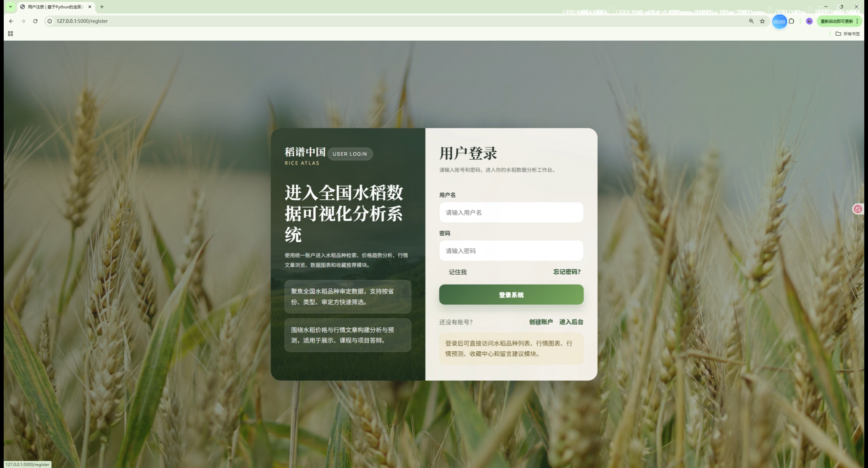Image resolution: width=868 pixels, height=468 pixels.
Task: Expand the tab search dropdown arrow
Action: 11,6
